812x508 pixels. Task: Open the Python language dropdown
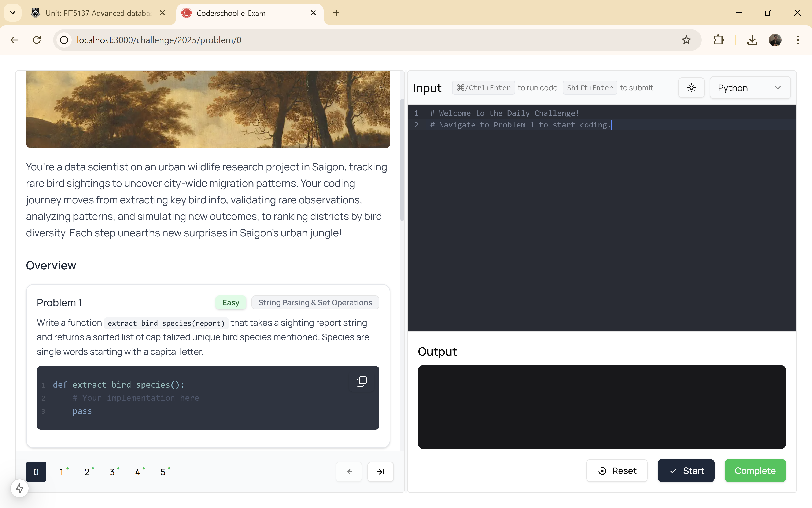(750, 88)
